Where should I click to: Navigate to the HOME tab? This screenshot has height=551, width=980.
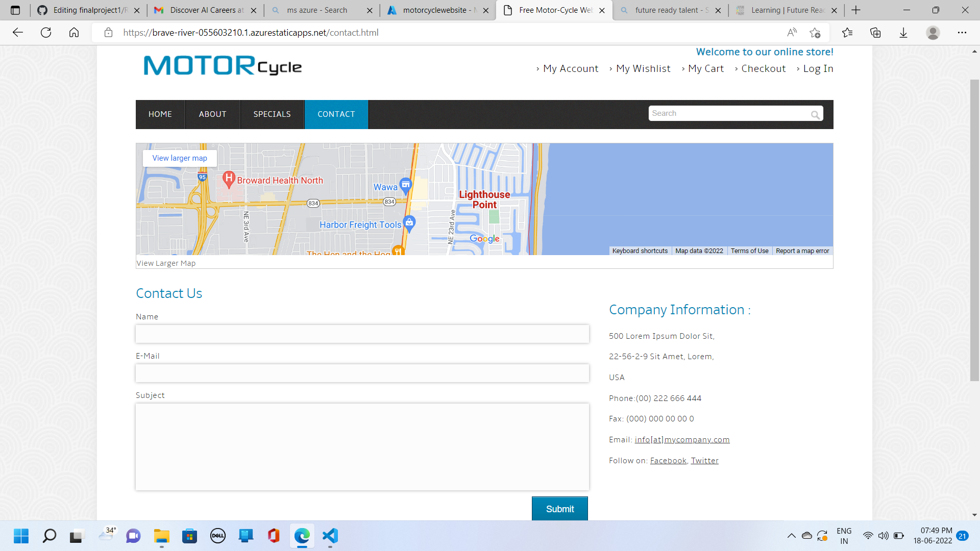click(x=160, y=114)
